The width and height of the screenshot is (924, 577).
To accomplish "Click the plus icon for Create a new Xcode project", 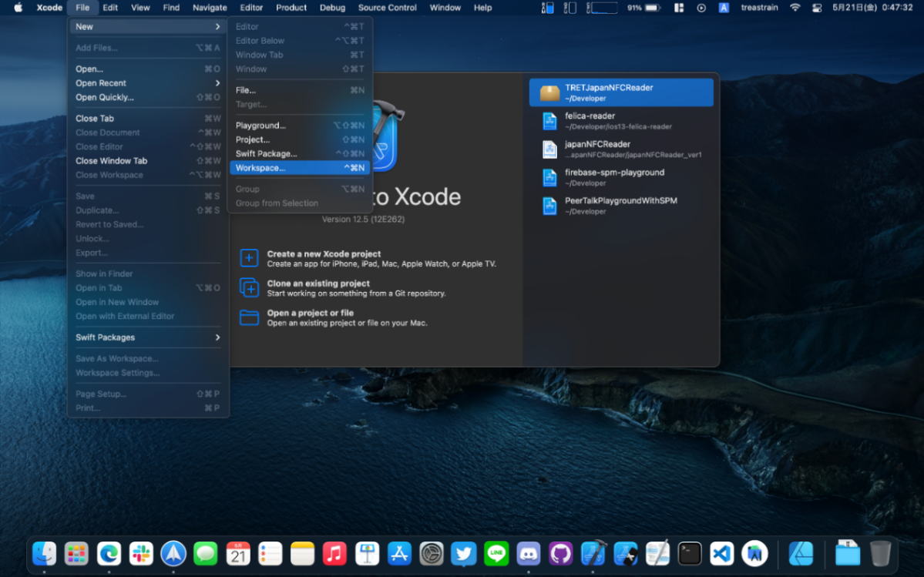I will click(x=249, y=258).
